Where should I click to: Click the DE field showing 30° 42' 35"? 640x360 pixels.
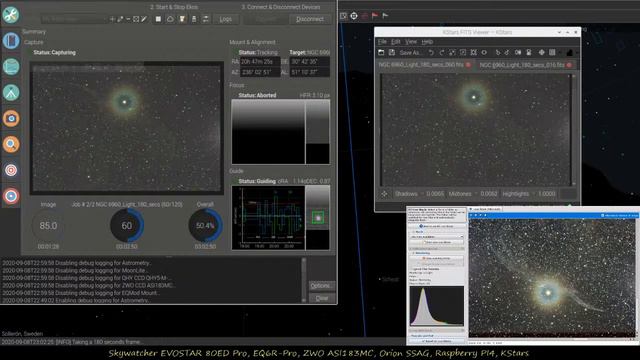pos(309,62)
